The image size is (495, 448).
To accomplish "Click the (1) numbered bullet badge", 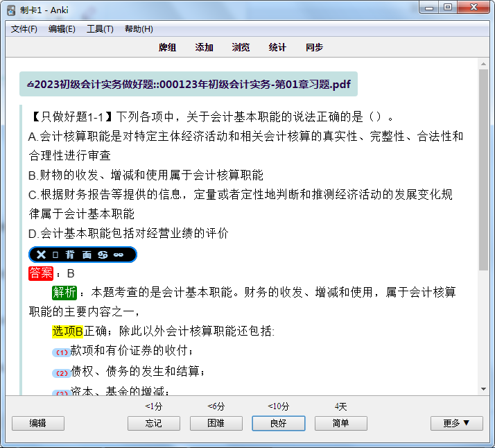I will click(61, 352).
